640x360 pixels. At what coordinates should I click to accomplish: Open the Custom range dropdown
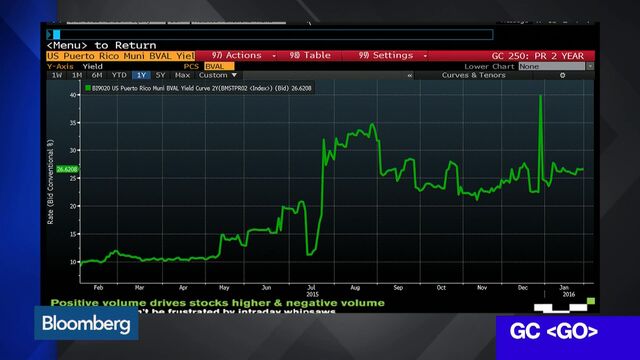[218, 75]
